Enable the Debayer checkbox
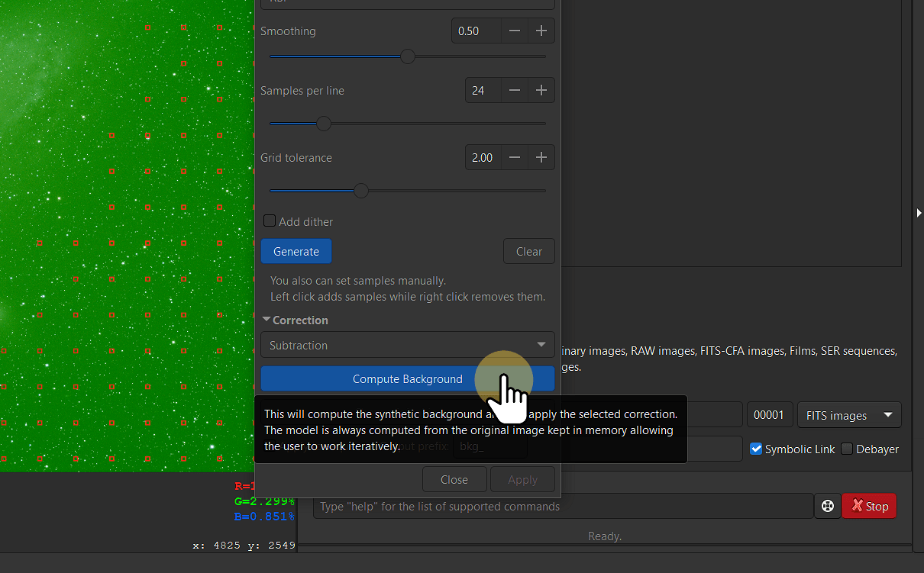 point(847,449)
